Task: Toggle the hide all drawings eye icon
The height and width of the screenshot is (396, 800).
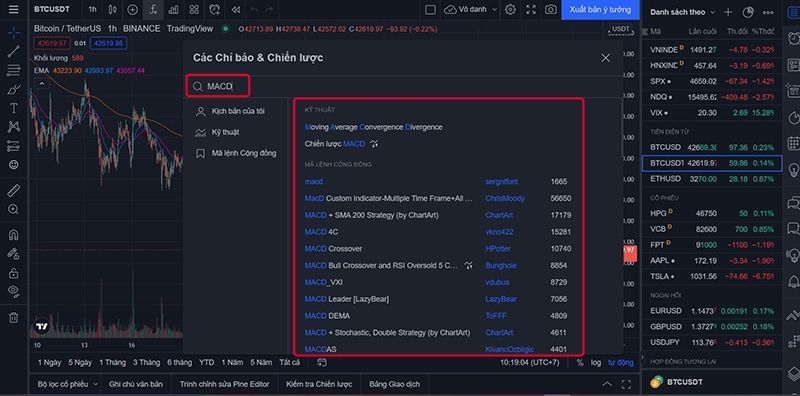Action: [14, 290]
